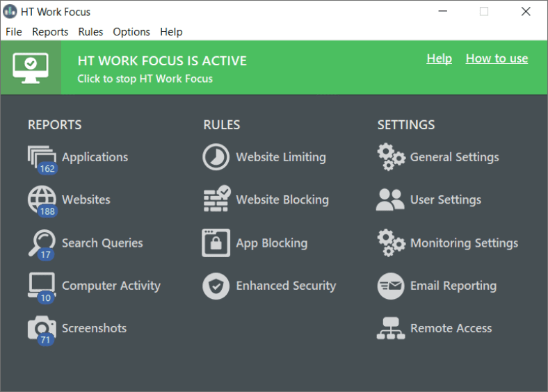Click the How to use link

(x=497, y=58)
